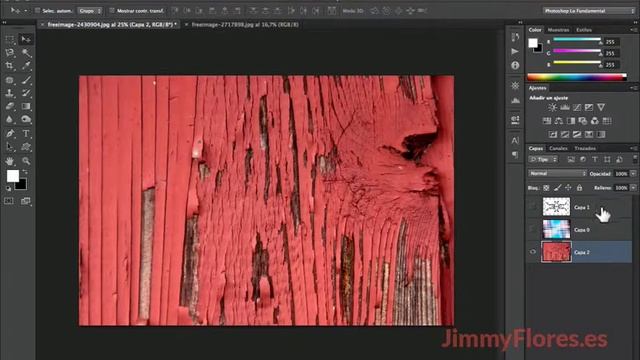Select the Path Selection tool
The width and height of the screenshot is (640, 360).
click(x=9, y=147)
